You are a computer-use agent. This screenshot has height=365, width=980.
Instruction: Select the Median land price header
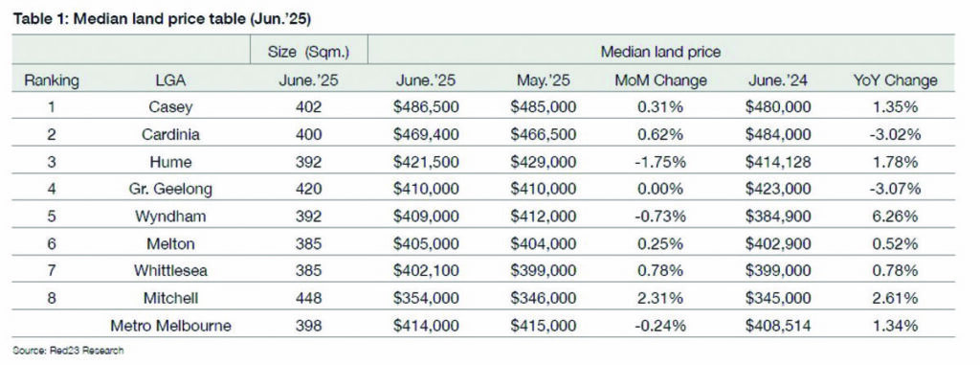coord(660,53)
